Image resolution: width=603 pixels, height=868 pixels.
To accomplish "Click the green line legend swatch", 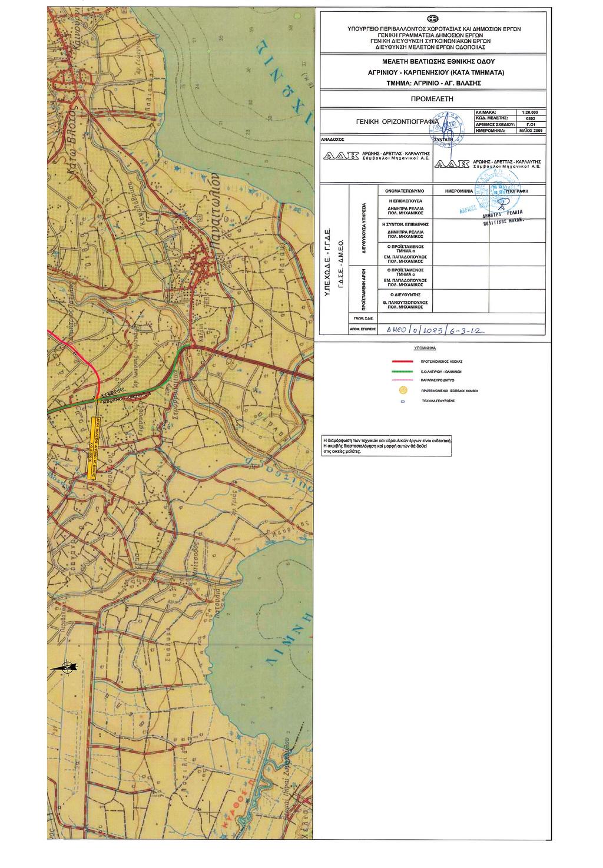I will point(402,372).
